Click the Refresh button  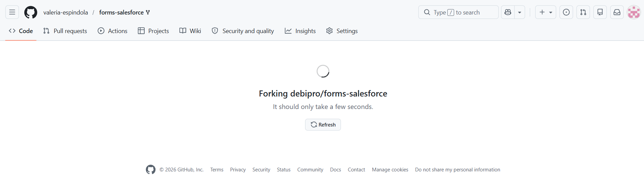click(323, 124)
